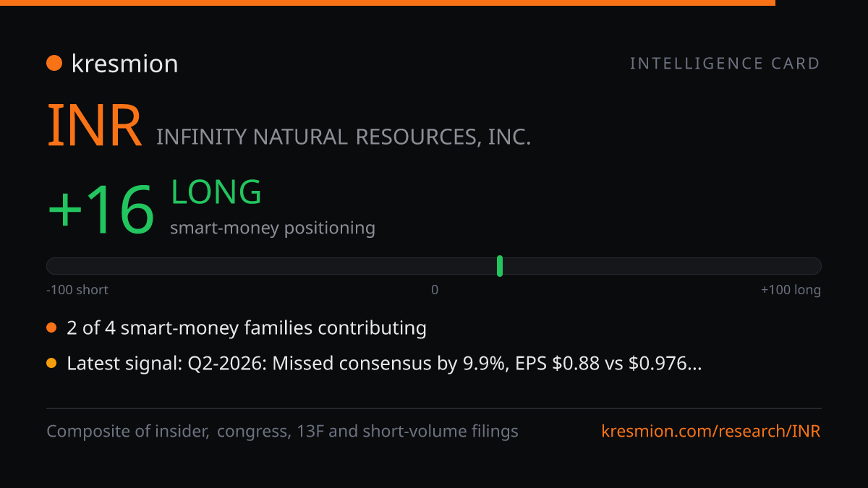Image resolution: width=868 pixels, height=488 pixels.
Task: Click 2 of 4 smart-money families text
Action: [247, 328]
